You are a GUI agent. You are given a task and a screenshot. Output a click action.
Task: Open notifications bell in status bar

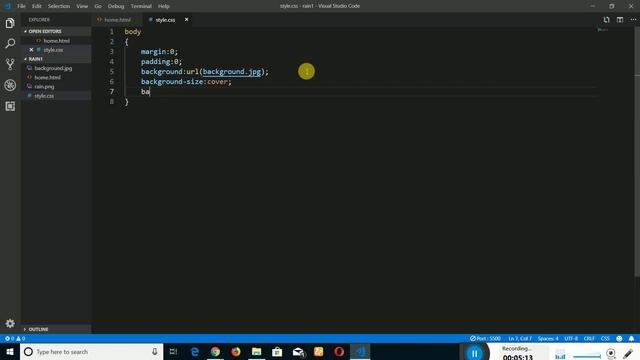[631, 338]
